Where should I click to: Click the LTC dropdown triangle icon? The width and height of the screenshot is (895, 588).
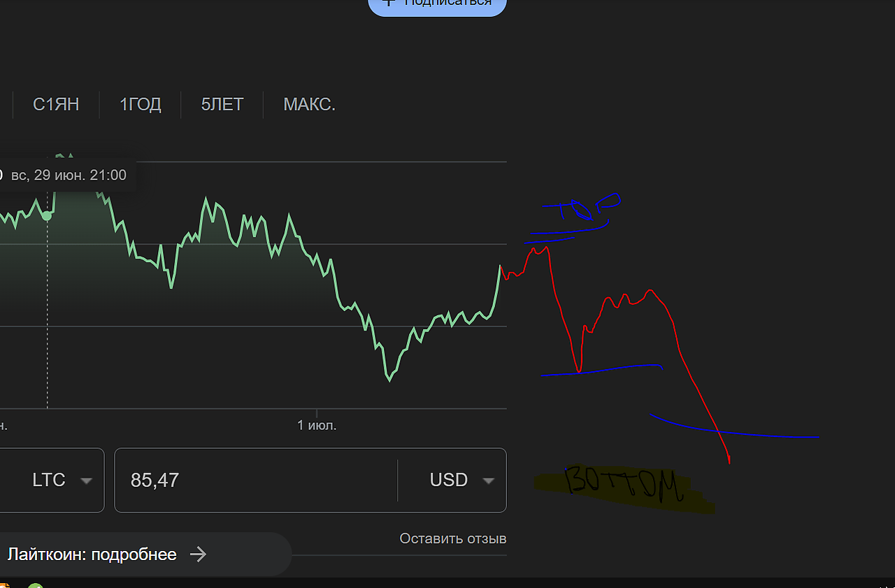pos(87,480)
